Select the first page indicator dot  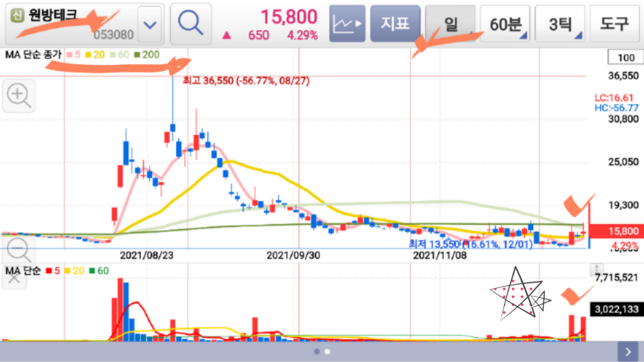317,352
